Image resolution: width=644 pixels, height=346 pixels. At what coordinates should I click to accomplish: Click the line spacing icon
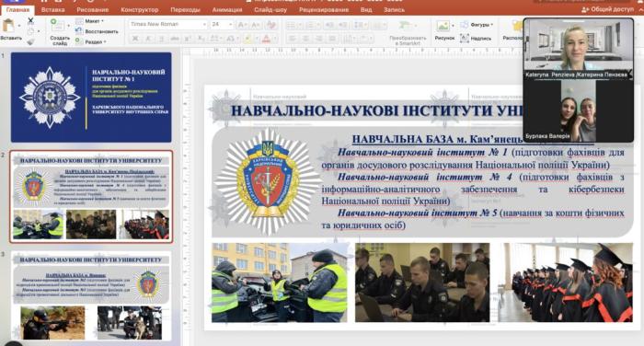[360, 26]
